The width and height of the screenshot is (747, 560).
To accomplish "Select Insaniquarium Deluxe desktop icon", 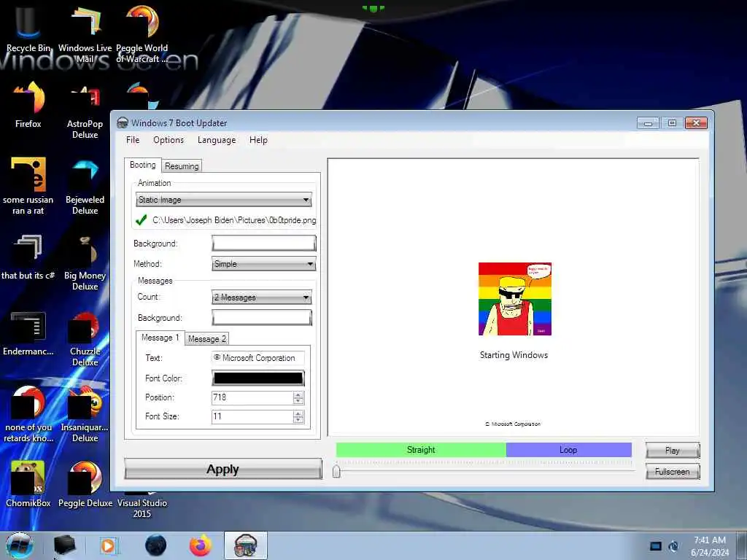I will tap(85, 414).
